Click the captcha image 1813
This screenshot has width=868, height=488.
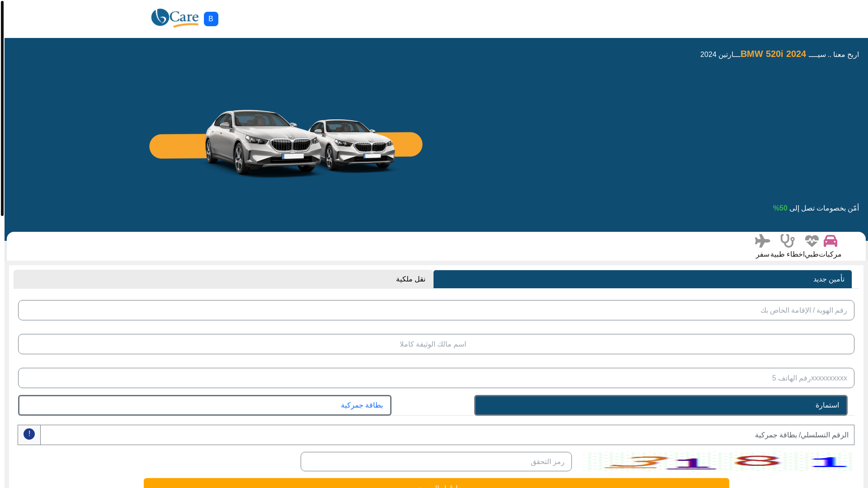(x=717, y=462)
